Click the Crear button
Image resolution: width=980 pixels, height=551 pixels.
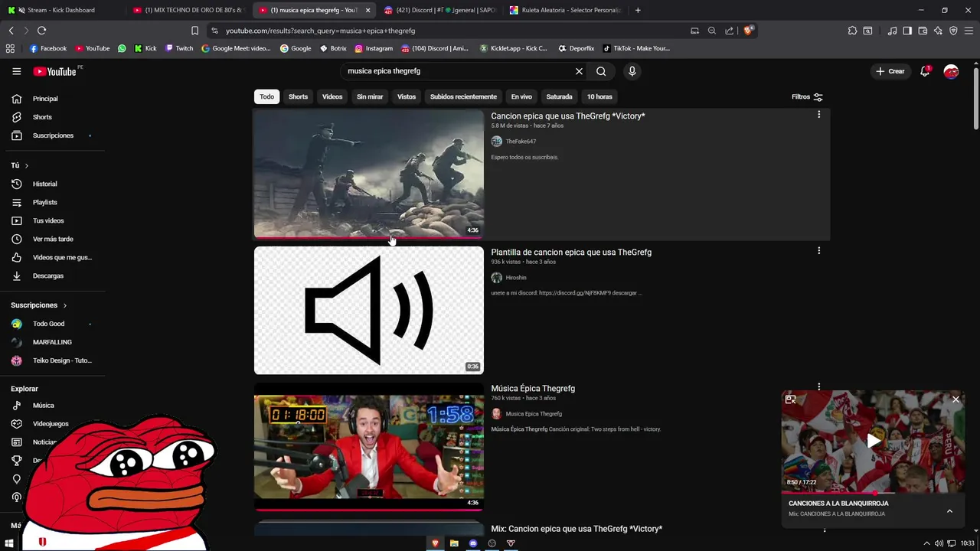point(890,71)
